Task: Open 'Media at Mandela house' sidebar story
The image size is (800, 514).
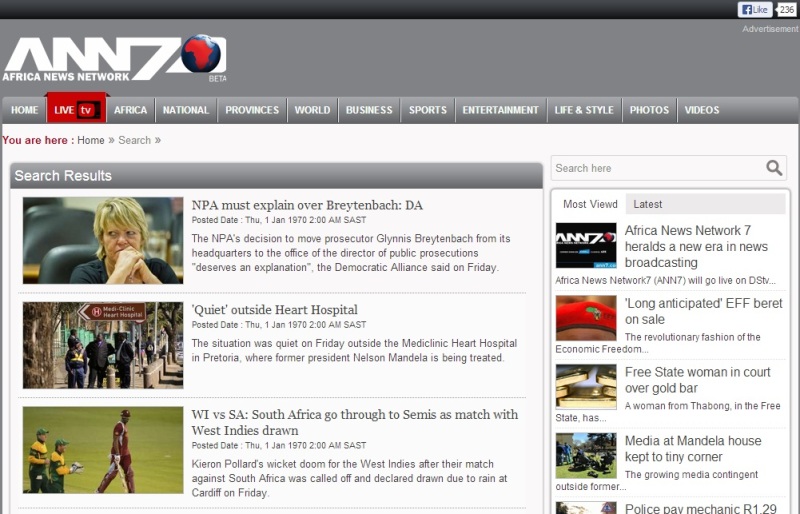Action: click(x=693, y=448)
